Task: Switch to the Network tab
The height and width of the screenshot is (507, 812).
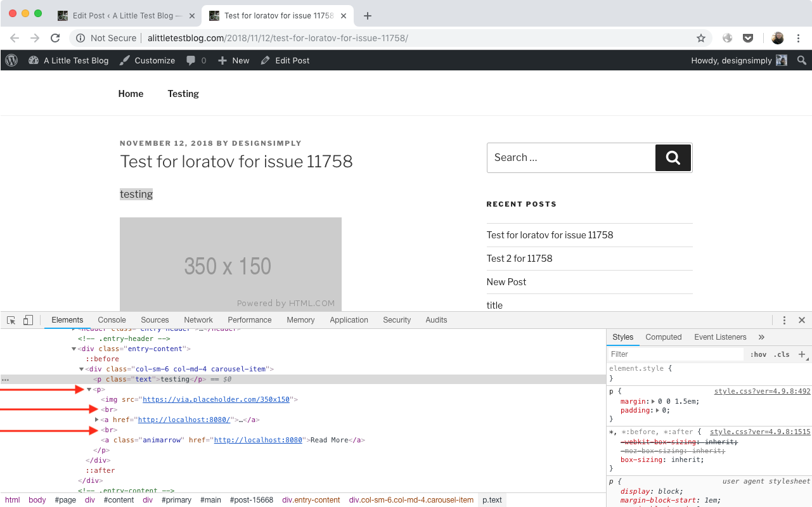Action: [x=198, y=320]
